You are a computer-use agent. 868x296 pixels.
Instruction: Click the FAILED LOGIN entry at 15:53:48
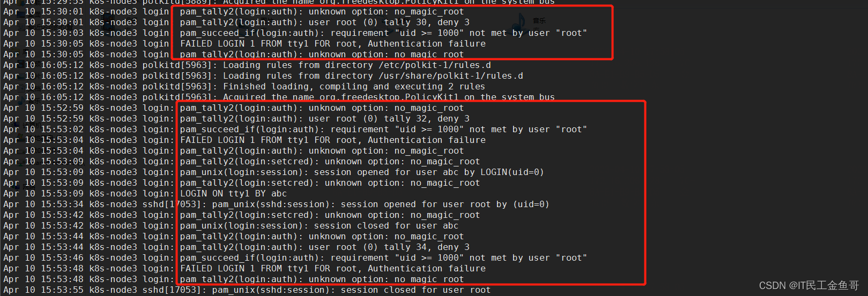coord(332,269)
